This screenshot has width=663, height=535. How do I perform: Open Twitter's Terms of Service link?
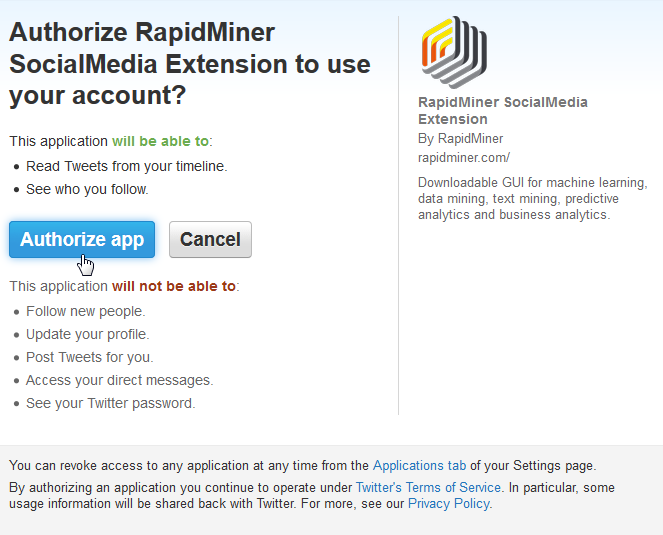pyautogui.click(x=428, y=487)
